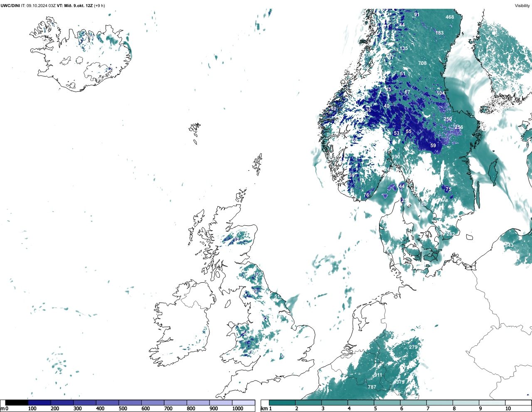Click the '(+9 h)' forecast offset text

tap(100, 6)
